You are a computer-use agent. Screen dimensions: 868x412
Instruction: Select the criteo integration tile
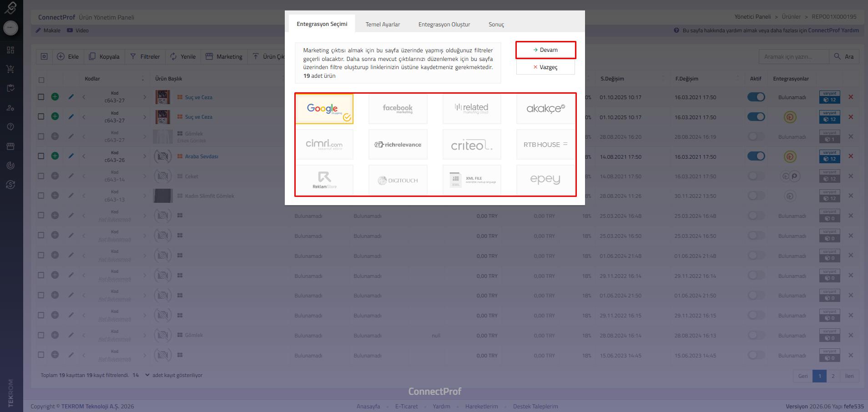(472, 144)
